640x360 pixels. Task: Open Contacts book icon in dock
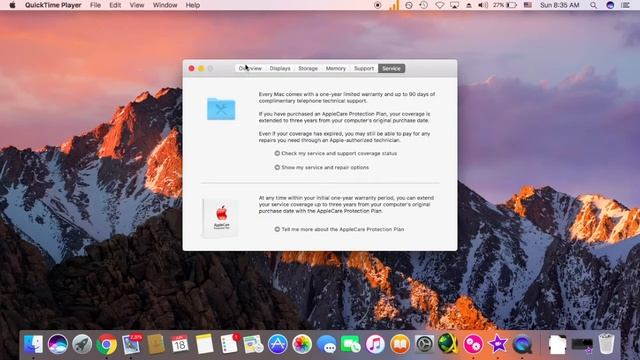pyautogui.click(x=156, y=344)
